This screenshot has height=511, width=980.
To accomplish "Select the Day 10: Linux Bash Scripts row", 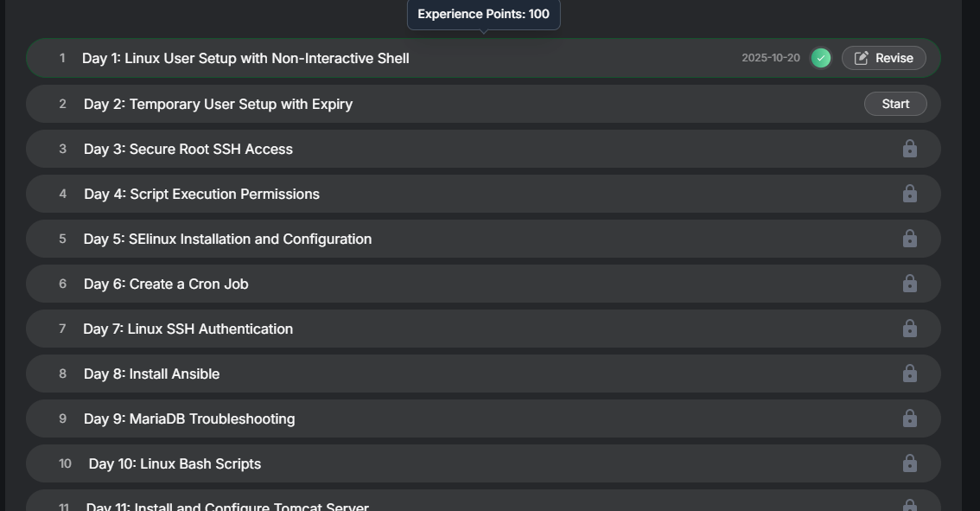I will coord(175,463).
